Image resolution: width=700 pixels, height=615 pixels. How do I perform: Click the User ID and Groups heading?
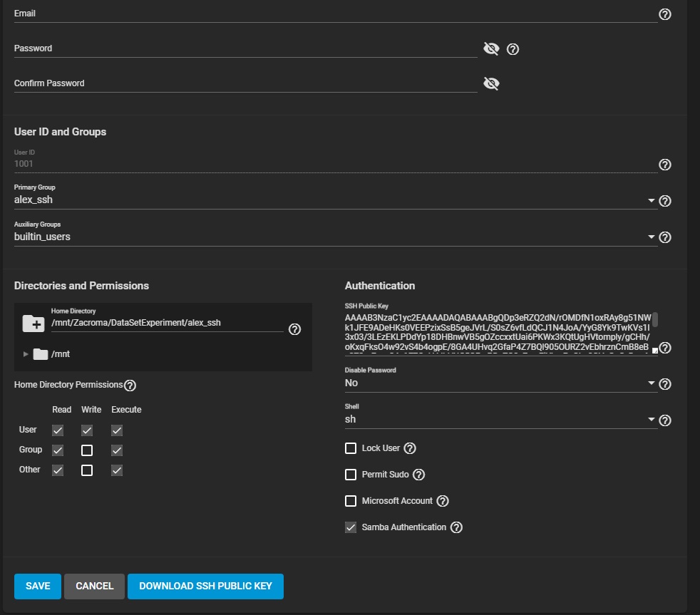(61, 132)
